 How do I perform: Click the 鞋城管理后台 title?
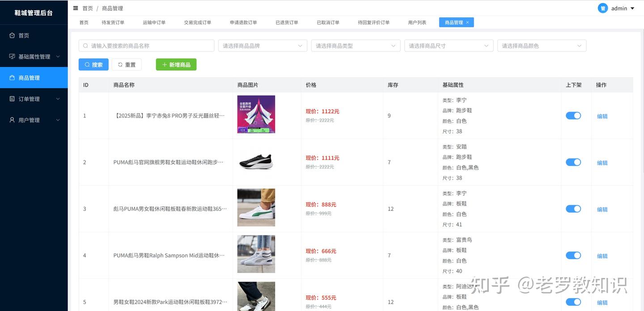[x=34, y=13]
